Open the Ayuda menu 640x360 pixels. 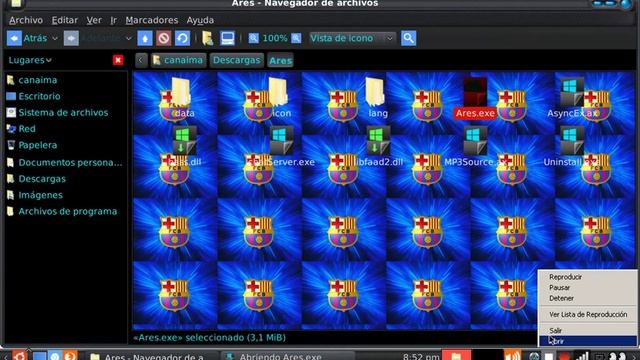tap(200, 20)
